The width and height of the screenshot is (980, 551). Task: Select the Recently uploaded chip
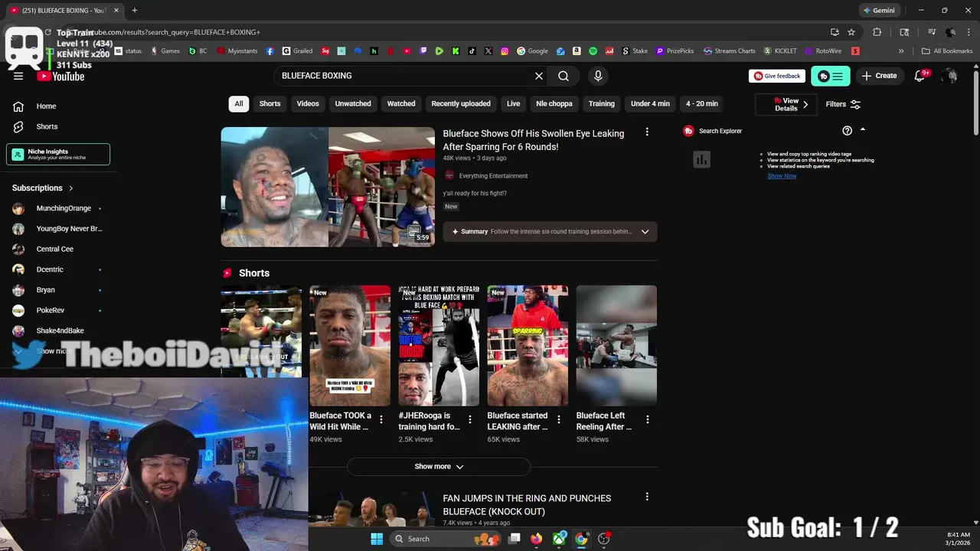coord(461,104)
